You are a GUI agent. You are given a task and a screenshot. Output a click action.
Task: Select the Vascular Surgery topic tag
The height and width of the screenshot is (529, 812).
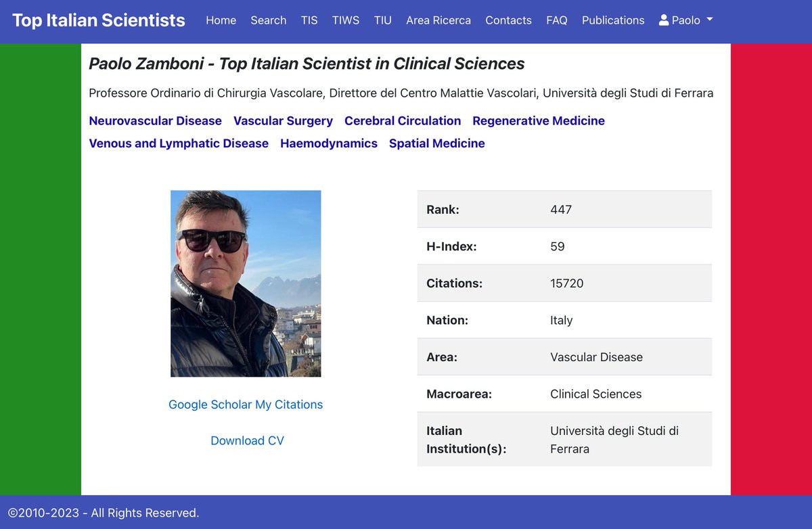click(283, 120)
